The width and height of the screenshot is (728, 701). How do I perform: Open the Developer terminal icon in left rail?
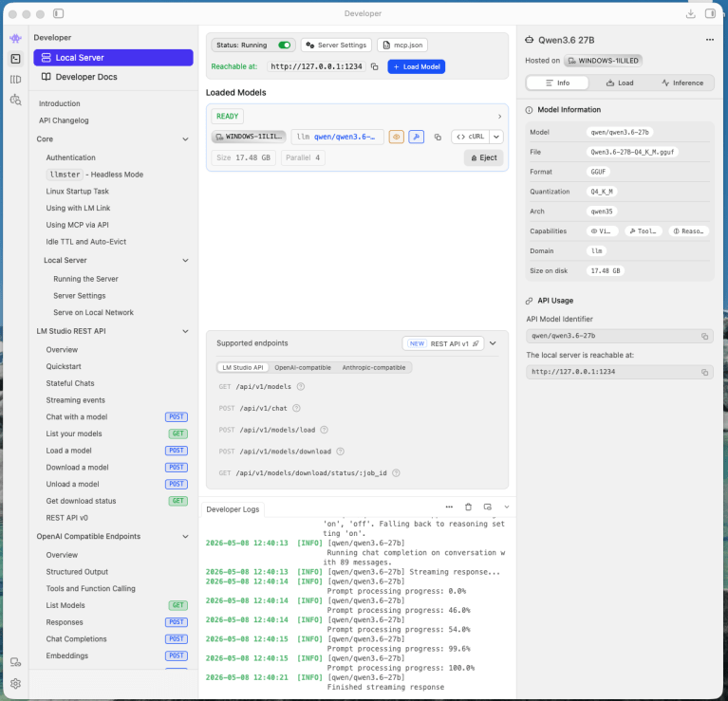tap(15, 59)
